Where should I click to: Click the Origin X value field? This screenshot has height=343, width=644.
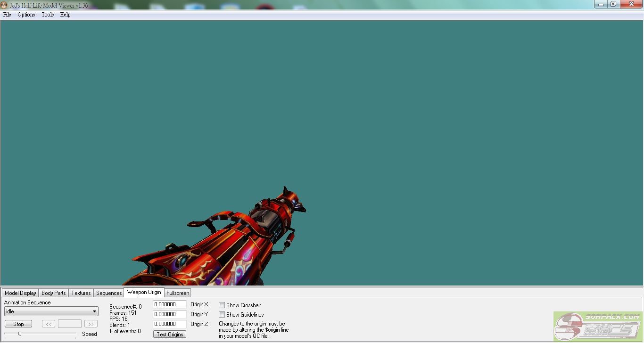click(x=169, y=304)
